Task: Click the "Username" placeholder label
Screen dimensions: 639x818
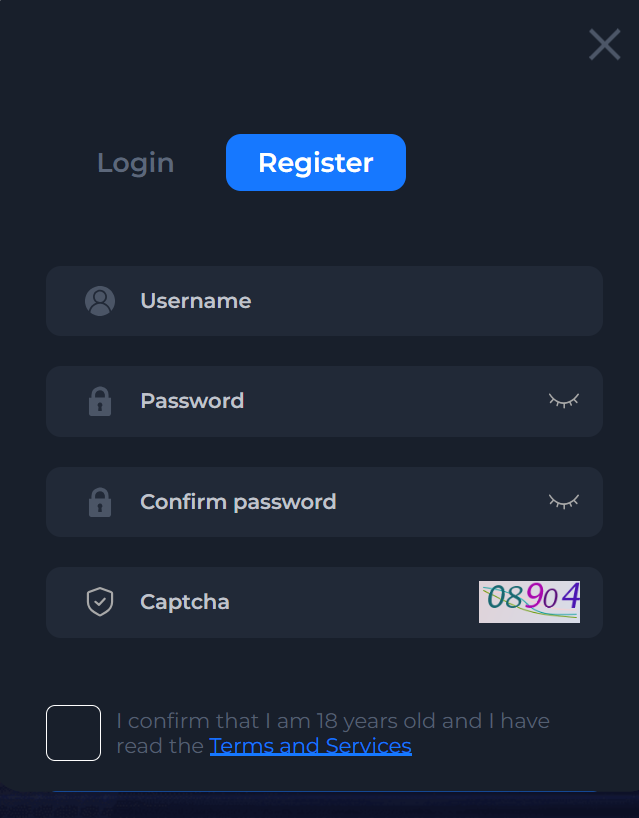Action: coord(195,301)
